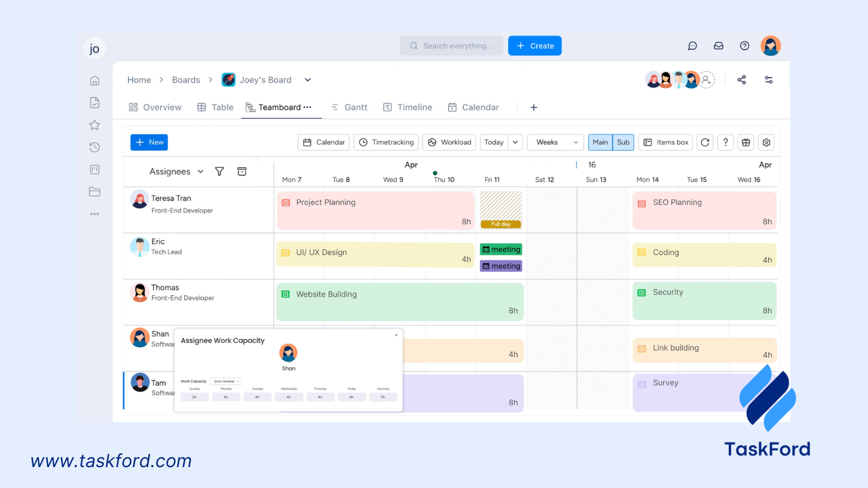The width and height of the screenshot is (868, 488).
Task: Click the blue Create button
Action: (x=535, y=46)
